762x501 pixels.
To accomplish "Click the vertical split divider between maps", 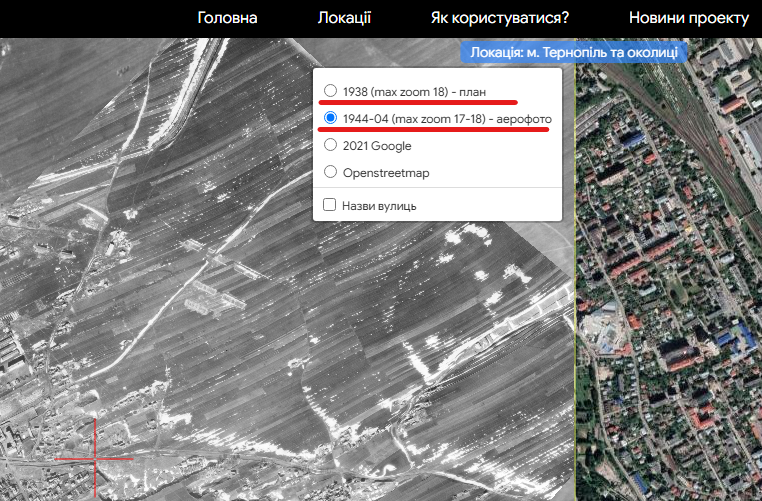I will (x=575, y=270).
